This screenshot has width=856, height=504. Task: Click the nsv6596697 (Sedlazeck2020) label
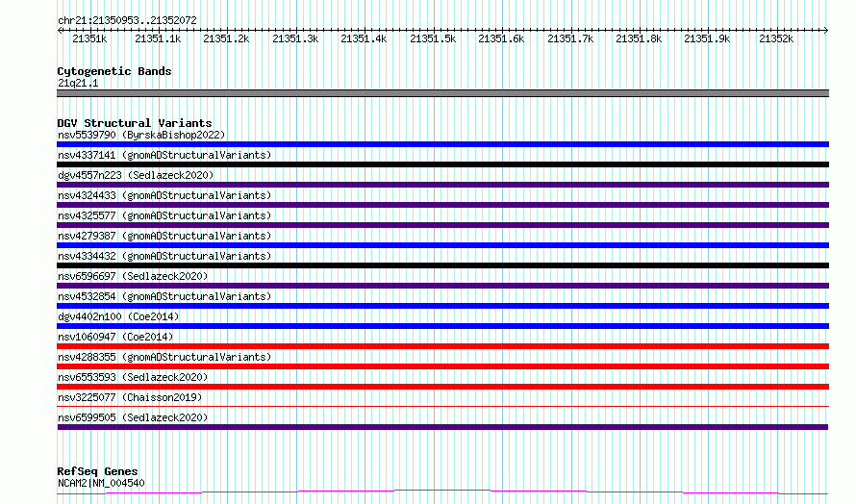click(x=133, y=276)
